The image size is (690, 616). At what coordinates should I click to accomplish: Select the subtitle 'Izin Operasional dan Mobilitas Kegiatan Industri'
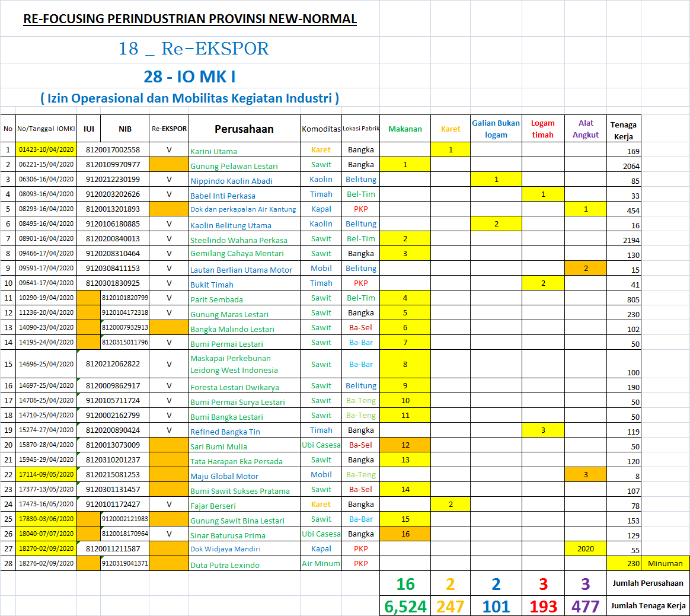pyautogui.click(x=190, y=98)
